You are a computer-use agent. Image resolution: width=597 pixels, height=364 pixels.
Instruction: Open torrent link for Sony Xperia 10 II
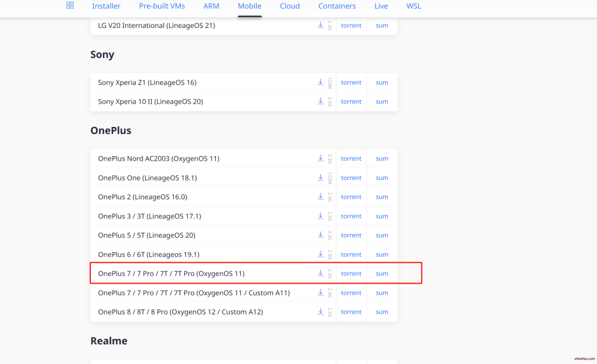(351, 101)
